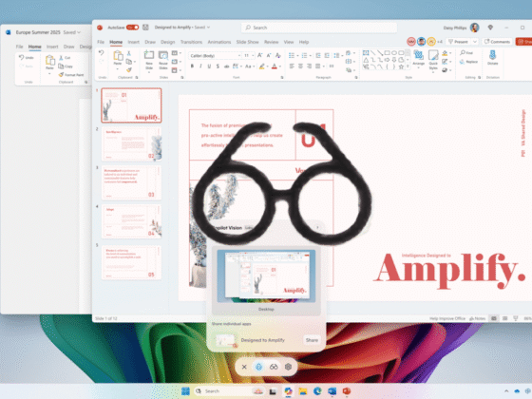Select the triangle shape in shapes gallery
Viewport: 532px width, 399px height.
click(366, 60)
